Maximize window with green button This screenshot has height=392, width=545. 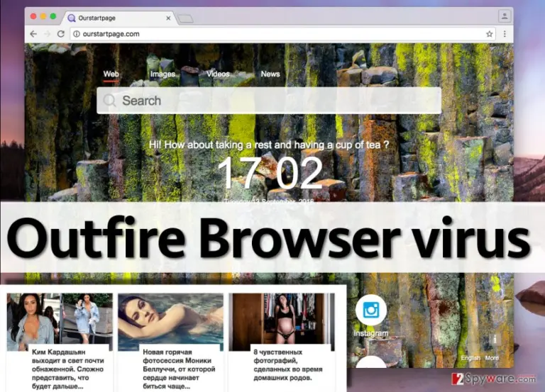[53, 16]
